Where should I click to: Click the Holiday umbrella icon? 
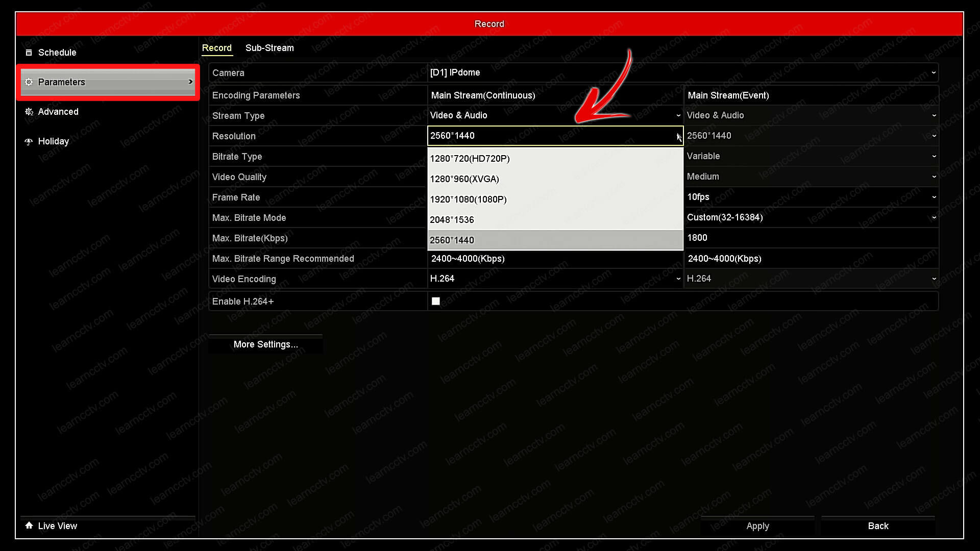tap(29, 142)
